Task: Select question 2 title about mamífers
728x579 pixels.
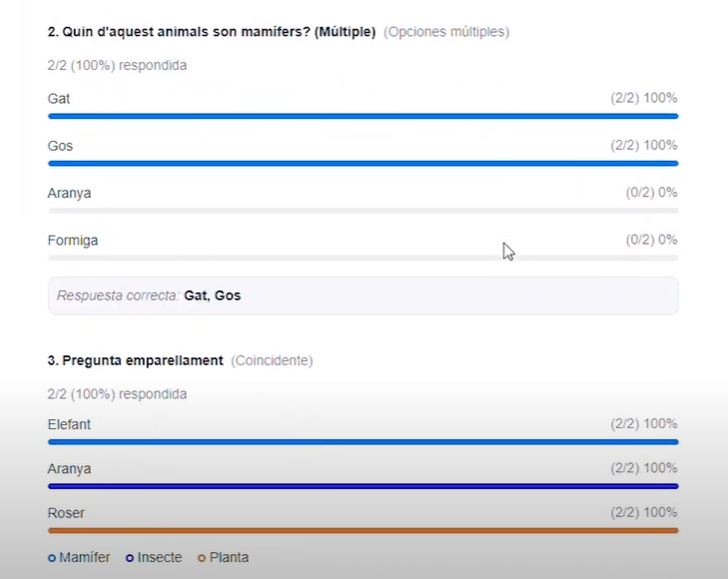Action: [x=212, y=32]
